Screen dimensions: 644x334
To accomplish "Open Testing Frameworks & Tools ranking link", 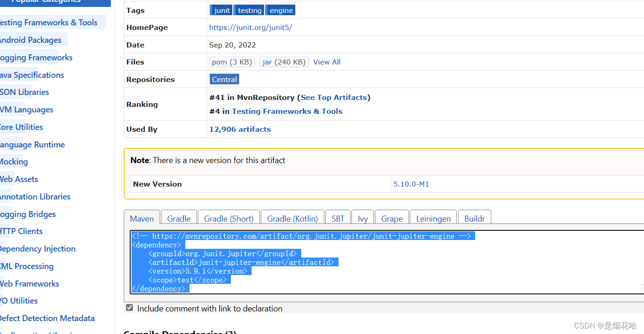I will (287, 111).
